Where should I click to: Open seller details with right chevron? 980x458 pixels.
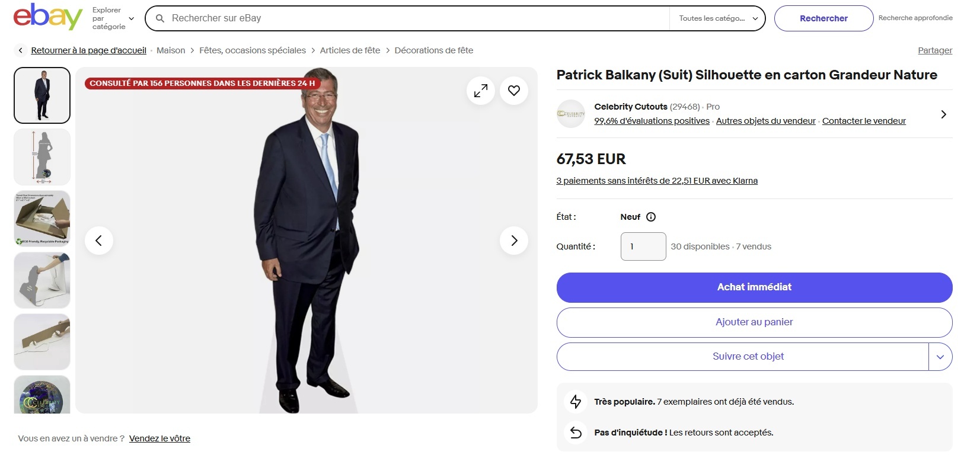[x=944, y=114]
